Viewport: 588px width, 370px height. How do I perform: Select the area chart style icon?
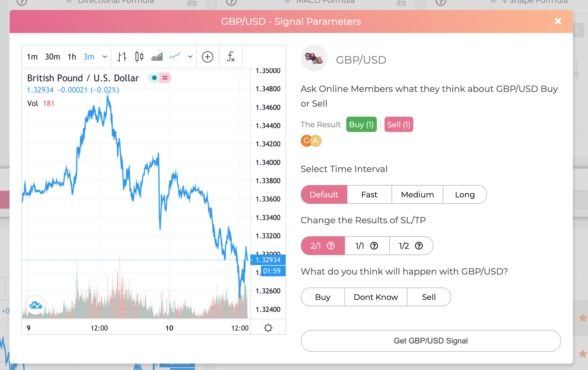tap(157, 57)
